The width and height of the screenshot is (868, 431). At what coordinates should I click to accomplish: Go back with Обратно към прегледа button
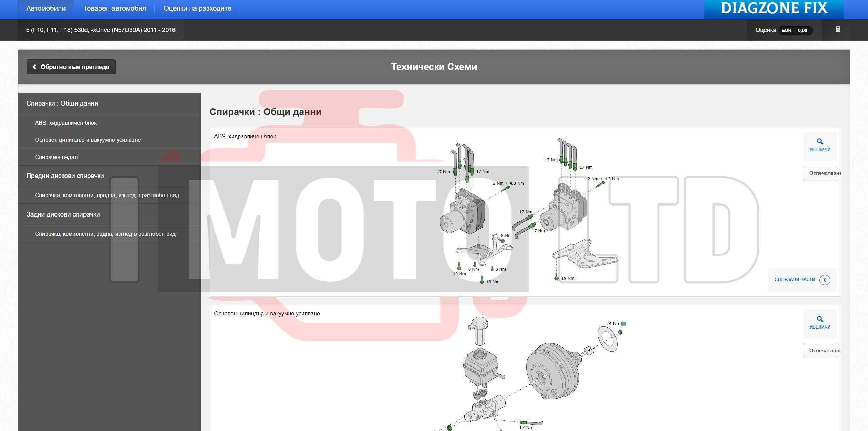pyautogui.click(x=71, y=67)
